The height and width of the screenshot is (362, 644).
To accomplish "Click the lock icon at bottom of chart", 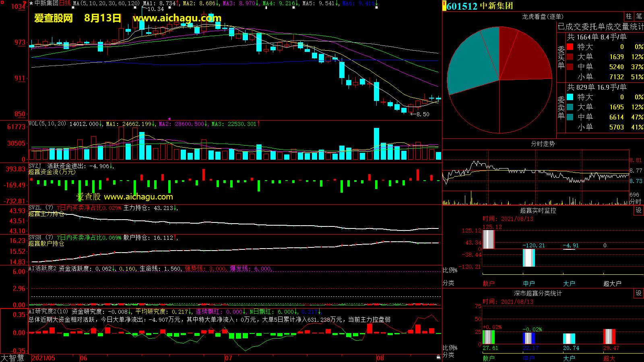I will click(438, 357).
